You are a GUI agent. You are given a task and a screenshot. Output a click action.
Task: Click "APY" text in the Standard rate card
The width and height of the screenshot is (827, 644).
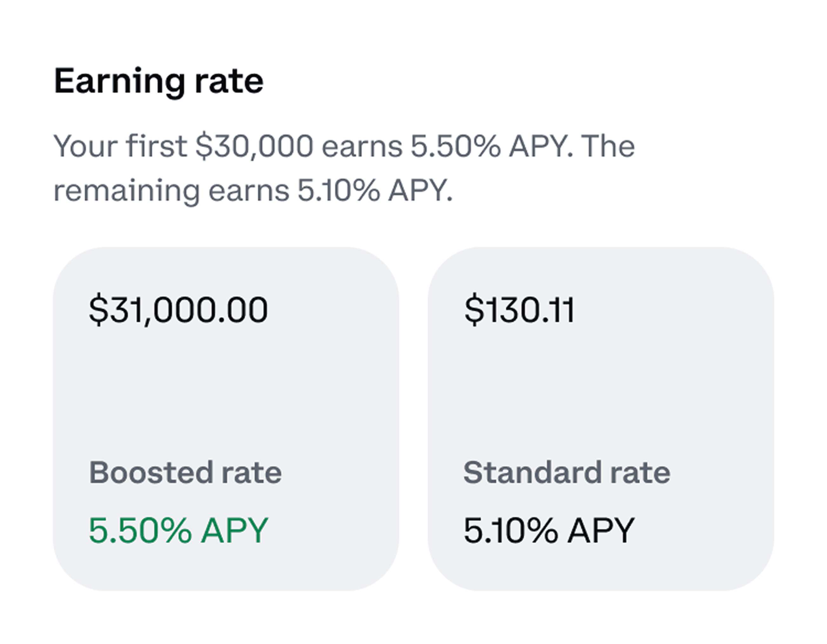[601, 530]
